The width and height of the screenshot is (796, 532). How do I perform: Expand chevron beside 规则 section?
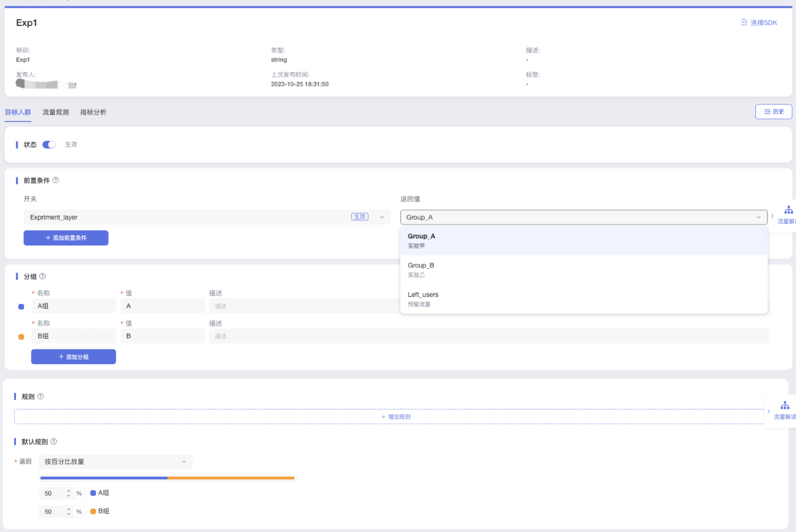tap(769, 411)
